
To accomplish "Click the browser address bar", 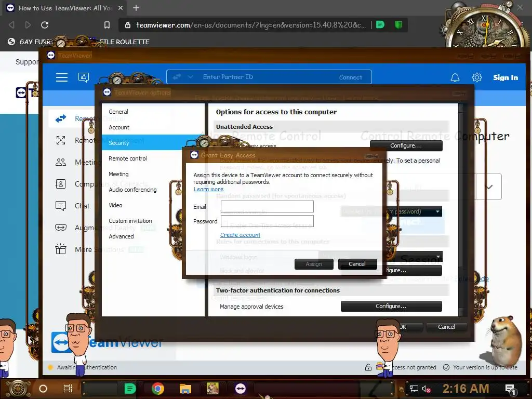I will point(251,25).
